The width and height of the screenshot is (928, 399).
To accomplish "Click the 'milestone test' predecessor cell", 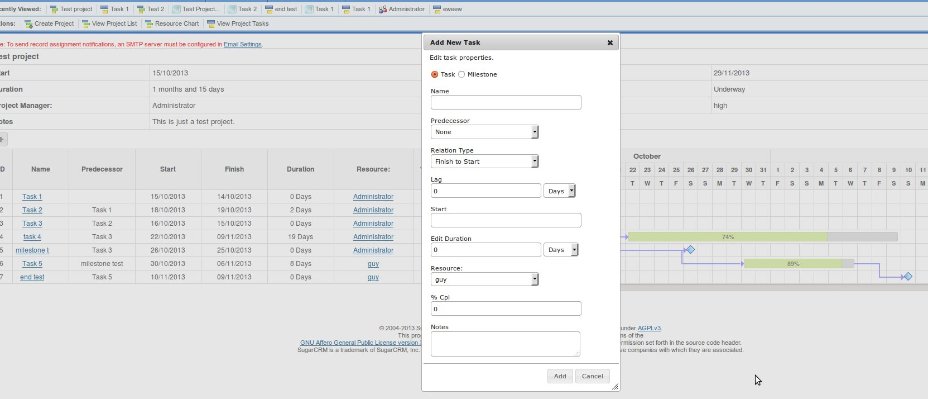I will point(102,264).
